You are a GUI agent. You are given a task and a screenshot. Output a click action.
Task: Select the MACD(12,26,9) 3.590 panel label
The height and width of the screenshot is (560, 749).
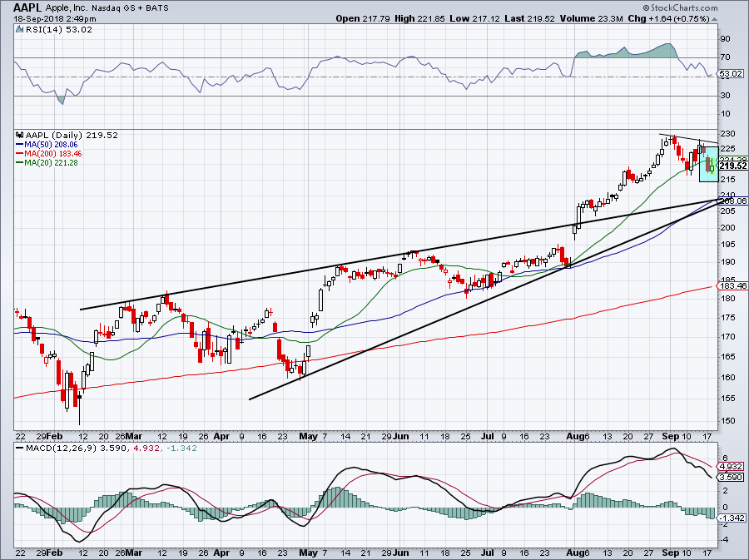tap(76, 448)
